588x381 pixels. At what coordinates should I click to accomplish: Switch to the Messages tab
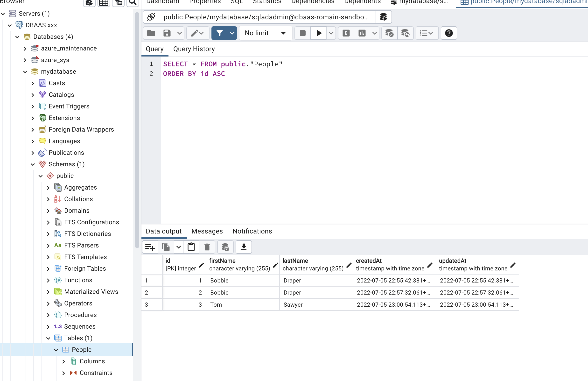(x=207, y=231)
